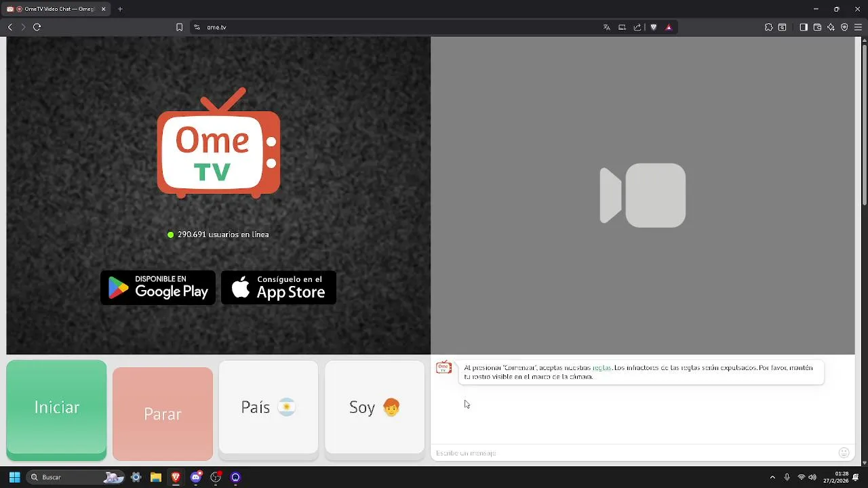Image resolution: width=868 pixels, height=488 pixels.
Task: Open Brave Rewards triangle icon
Action: pyautogui.click(x=669, y=27)
